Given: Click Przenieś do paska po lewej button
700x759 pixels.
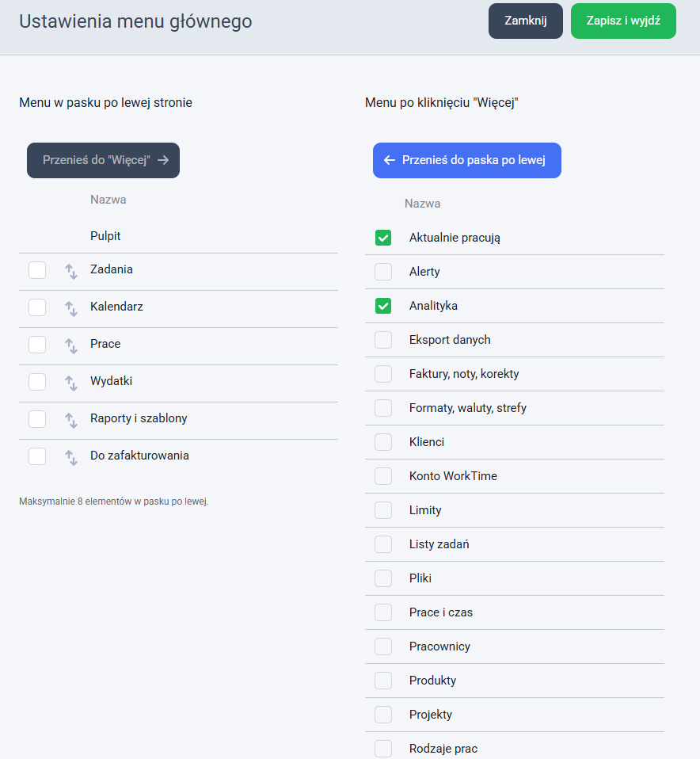Looking at the screenshot, I should point(467,160).
